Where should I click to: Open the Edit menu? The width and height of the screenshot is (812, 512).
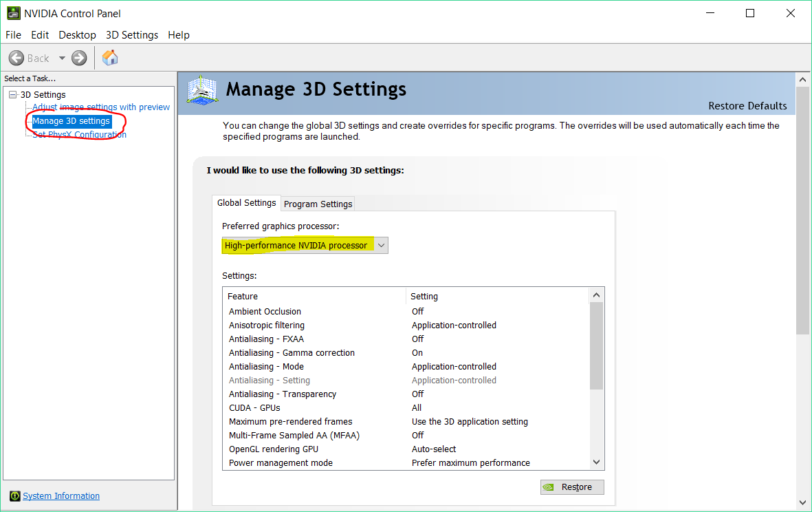point(40,34)
